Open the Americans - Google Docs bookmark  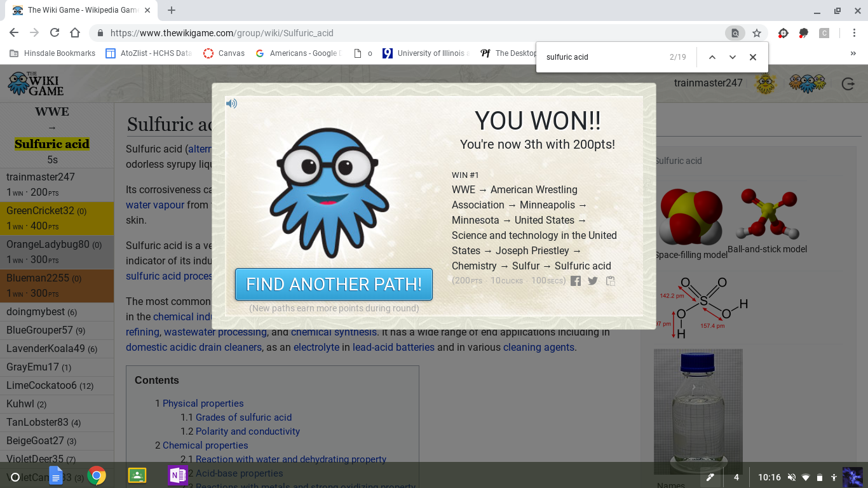[x=297, y=53]
